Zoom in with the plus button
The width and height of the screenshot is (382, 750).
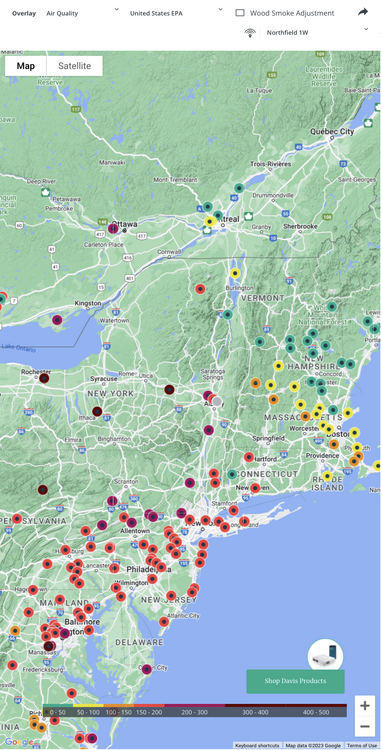pos(365,706)
